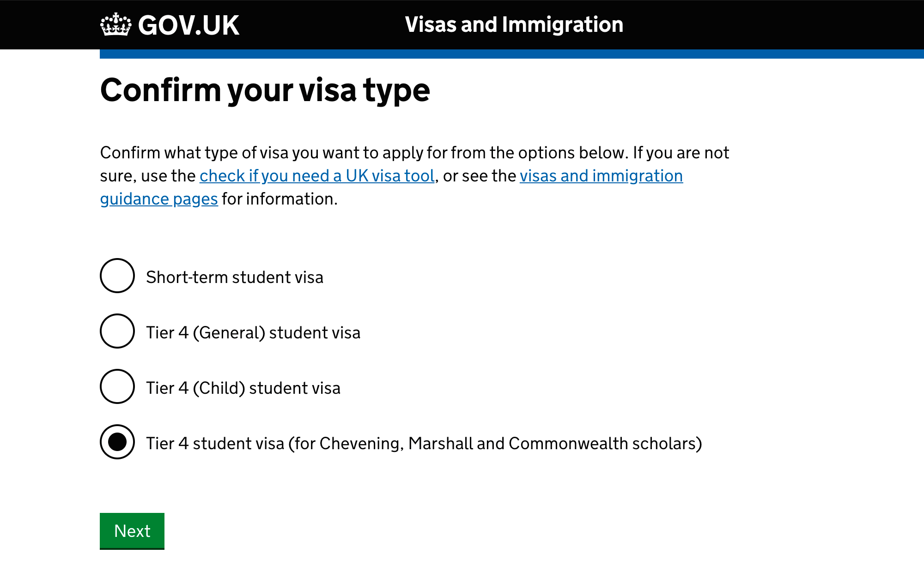This screenshot has height=584, width=924.
Task: Click the 'Tier 4 (Child) student visa' label
Action: point(243,388)
